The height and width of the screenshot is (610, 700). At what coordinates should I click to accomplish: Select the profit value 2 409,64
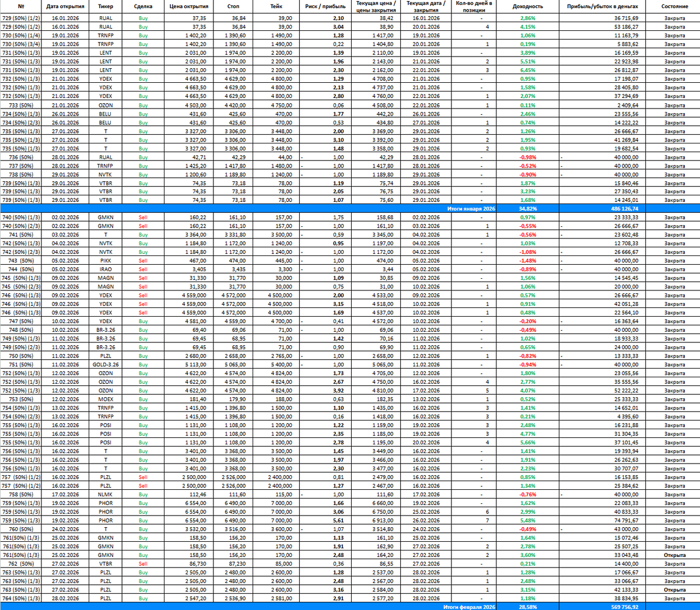[628, 106]
